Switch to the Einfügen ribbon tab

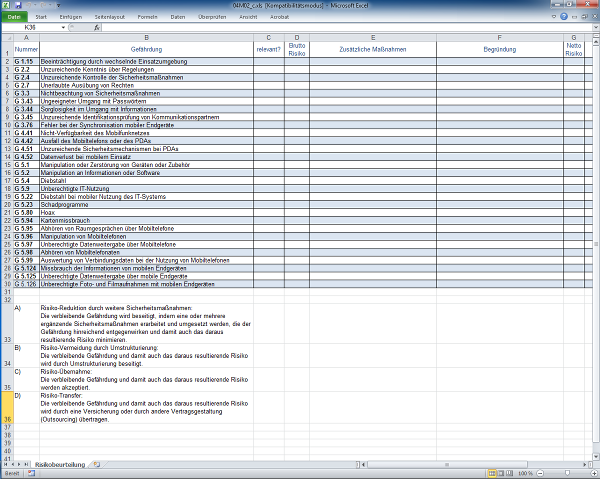(71, 17)
